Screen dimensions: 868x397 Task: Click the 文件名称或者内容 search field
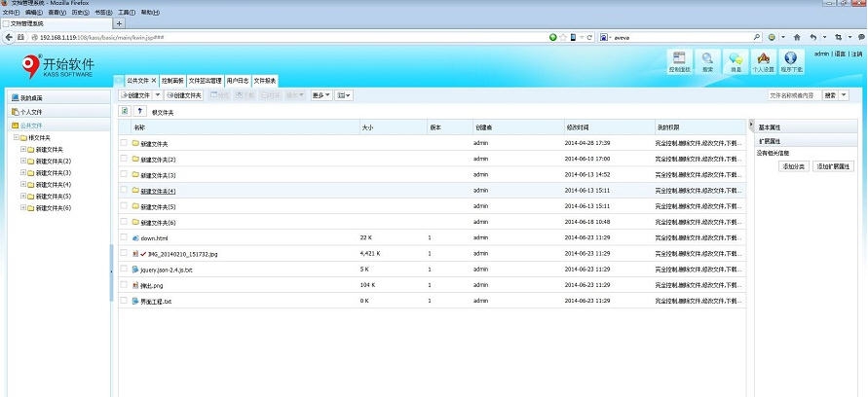794,95
